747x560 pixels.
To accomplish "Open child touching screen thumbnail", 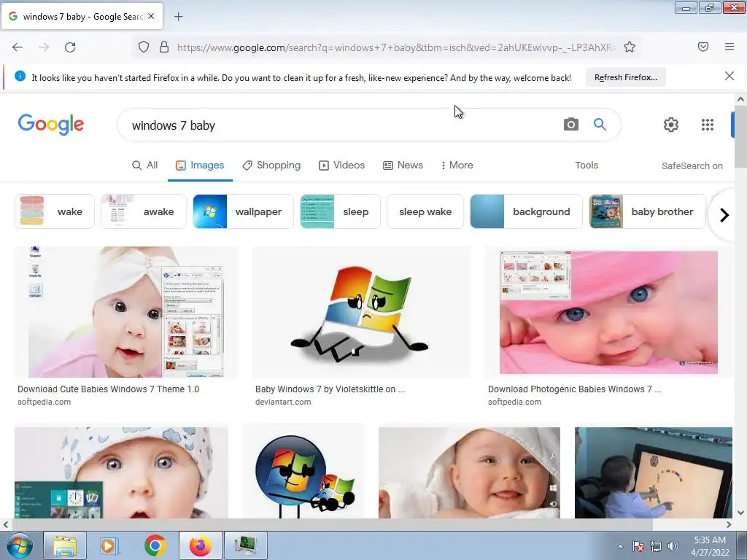I will [653, 472].
